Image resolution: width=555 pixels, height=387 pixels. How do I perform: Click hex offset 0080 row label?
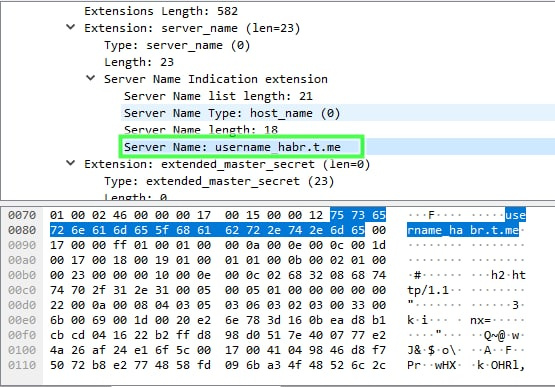pyautogui.click(x=22, y=230)
